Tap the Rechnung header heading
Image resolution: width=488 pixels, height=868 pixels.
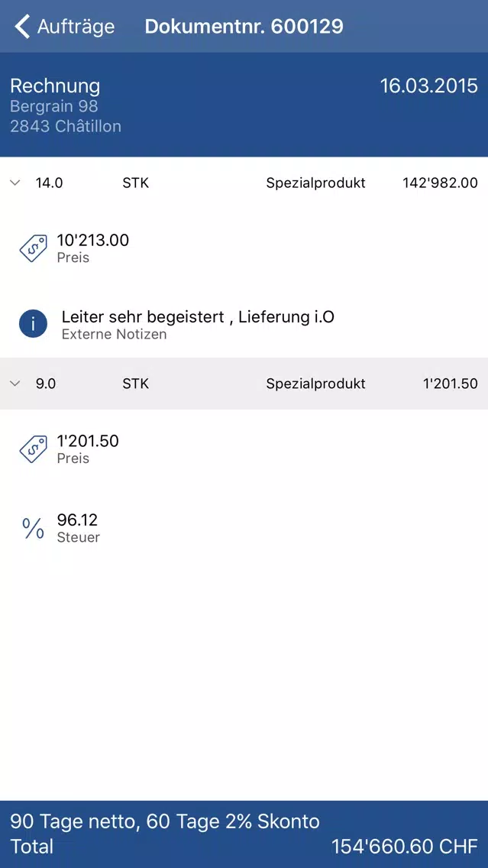[x=55, y=86]
